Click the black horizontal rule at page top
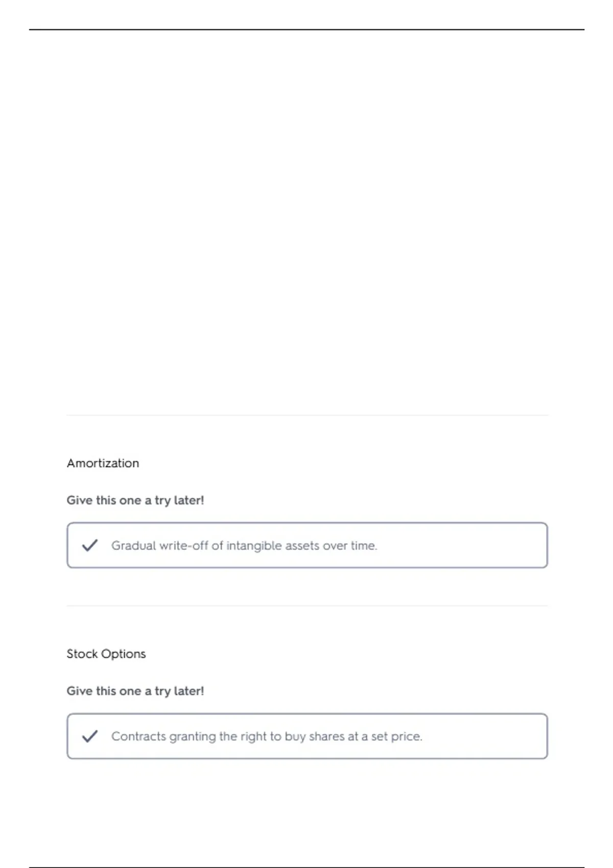This screenshot has width=613, height=868. [306, 30]
